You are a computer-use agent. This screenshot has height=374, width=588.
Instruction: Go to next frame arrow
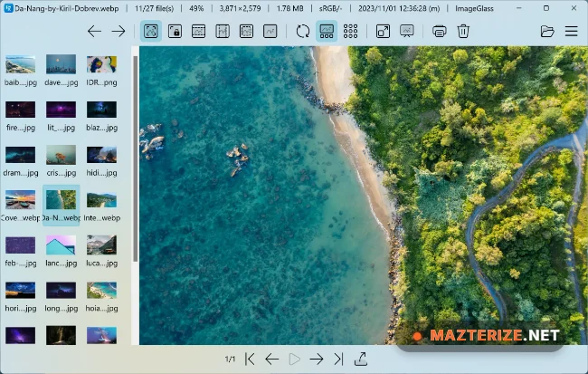tap(317, 360)
